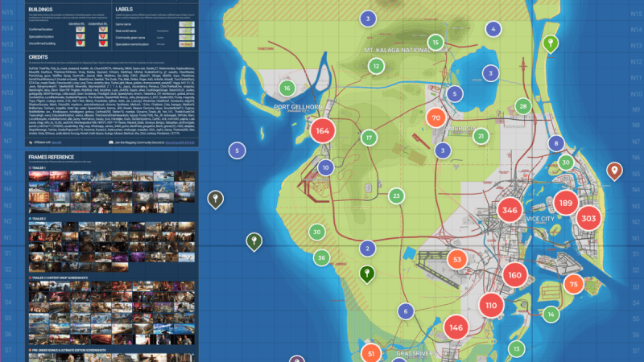Click the 'GRASSRIVERS' map label

click(416, 353)
